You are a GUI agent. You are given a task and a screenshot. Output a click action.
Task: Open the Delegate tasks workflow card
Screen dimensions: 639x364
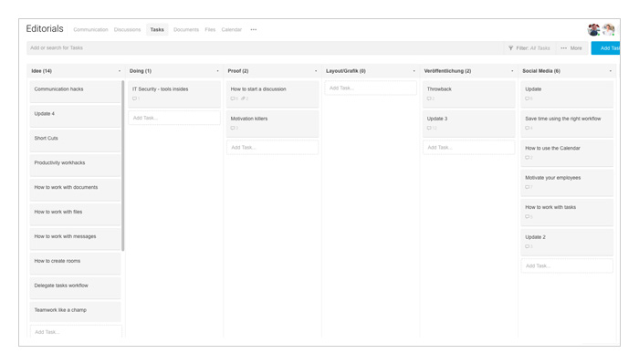(75, 288)
